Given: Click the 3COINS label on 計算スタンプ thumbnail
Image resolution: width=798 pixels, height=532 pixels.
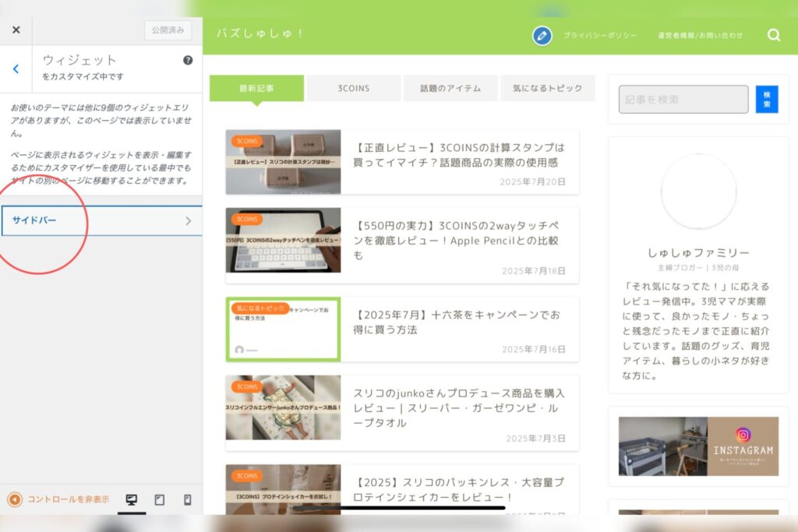Looking at the screenshot, I should pos(247,142).
